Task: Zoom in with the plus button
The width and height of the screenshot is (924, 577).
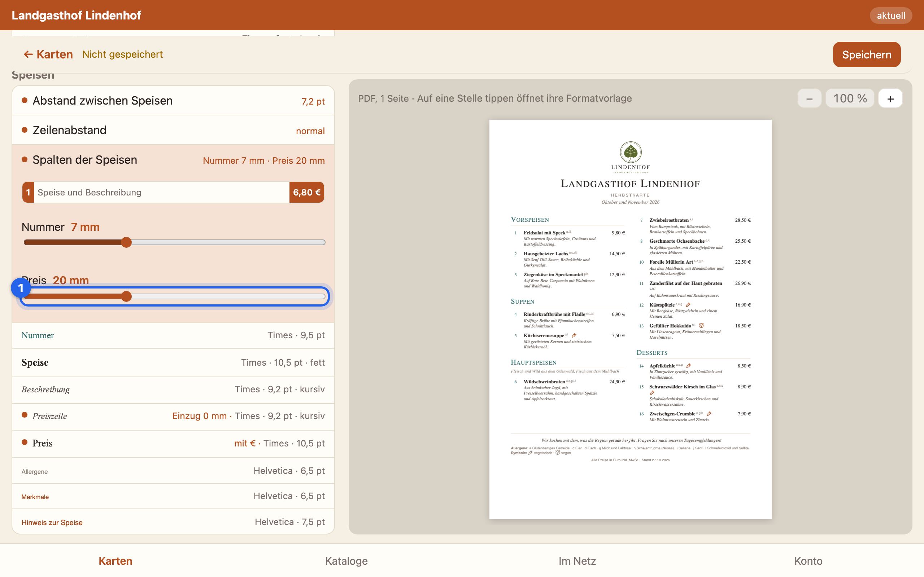Action: pyautogui.click(x=890, y=98)
